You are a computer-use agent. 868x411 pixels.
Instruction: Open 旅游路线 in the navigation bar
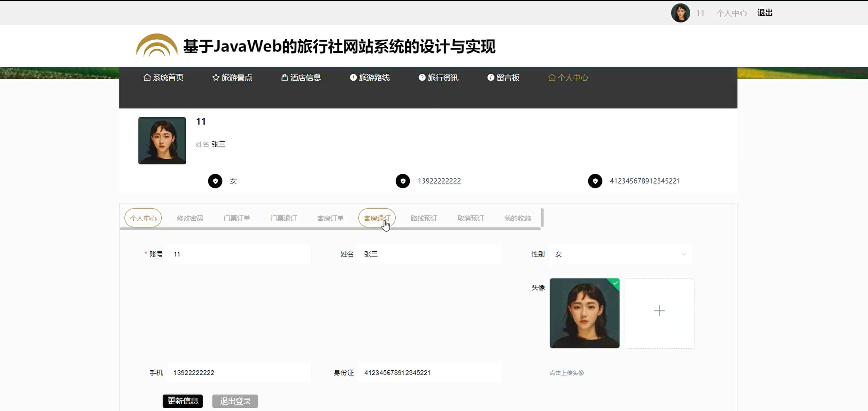point(370,77)
